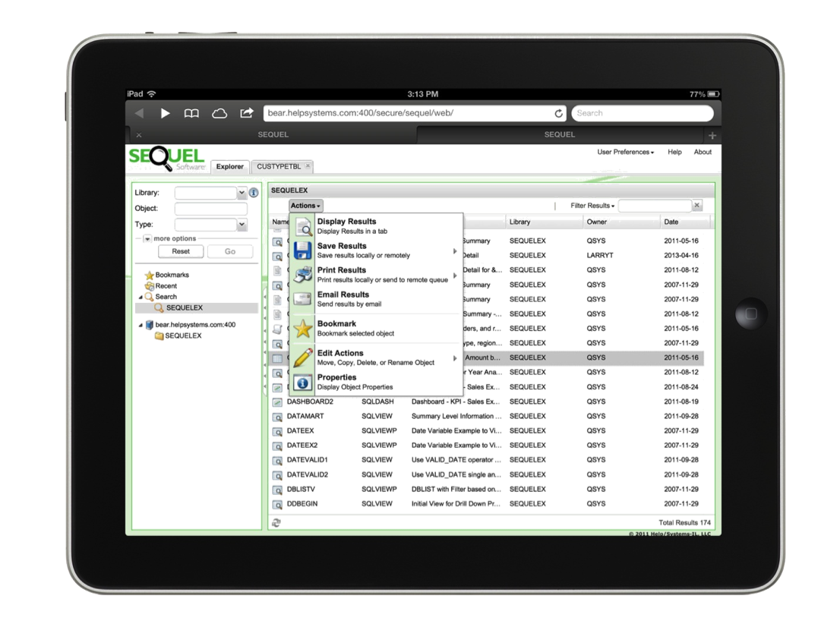This screenshot has width=840, height=624.
Task: Open the About link
Action: pos(703,152)
